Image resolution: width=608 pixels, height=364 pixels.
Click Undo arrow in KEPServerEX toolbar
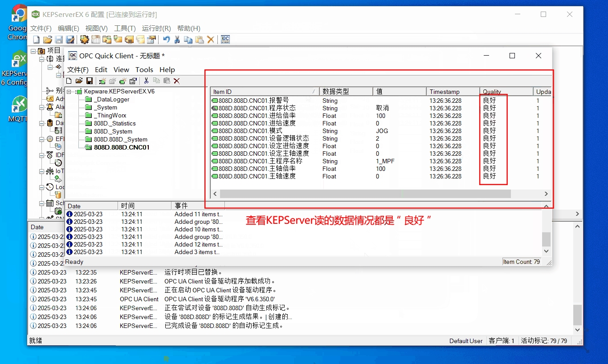(166, 40)
